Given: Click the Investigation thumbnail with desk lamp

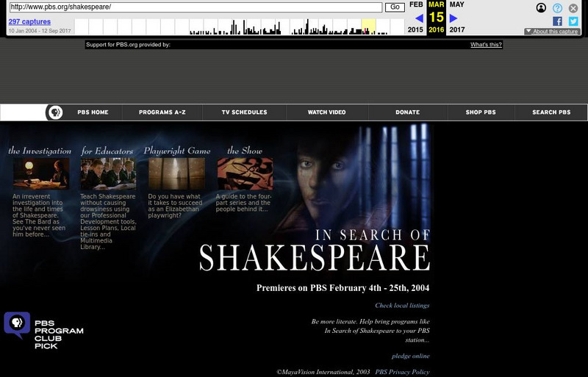Looking at the screenshot, I should pos(41,173).
